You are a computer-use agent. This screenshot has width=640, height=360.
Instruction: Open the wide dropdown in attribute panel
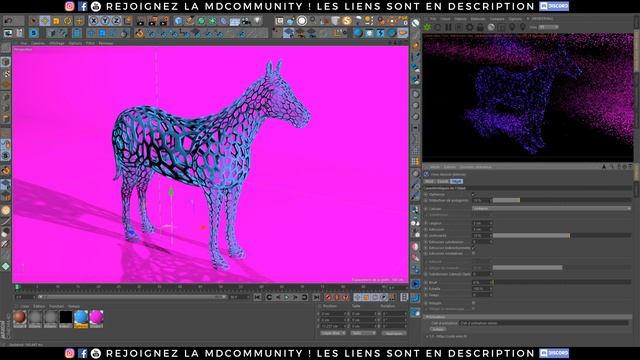pyautogui.click(x=551, y=209)
